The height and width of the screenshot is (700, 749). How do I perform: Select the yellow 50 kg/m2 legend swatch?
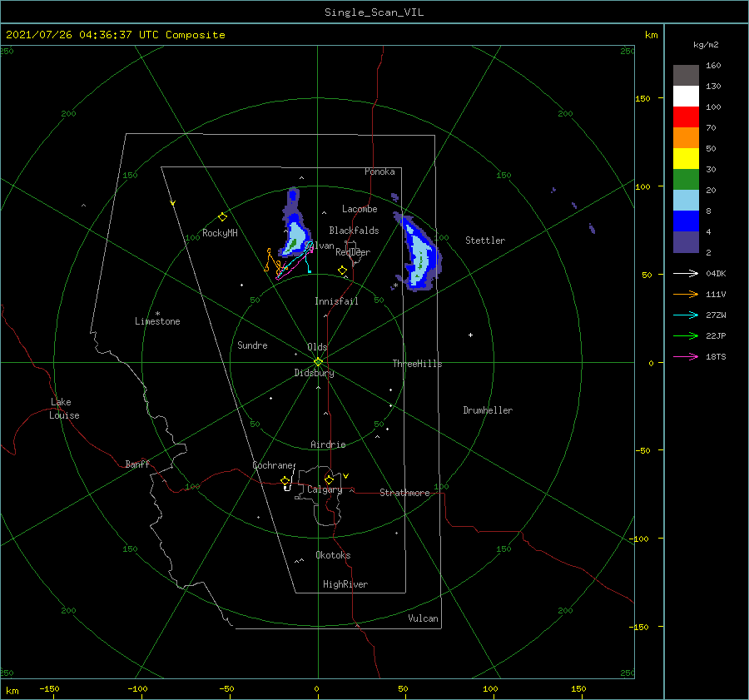[x=686, y=159]
